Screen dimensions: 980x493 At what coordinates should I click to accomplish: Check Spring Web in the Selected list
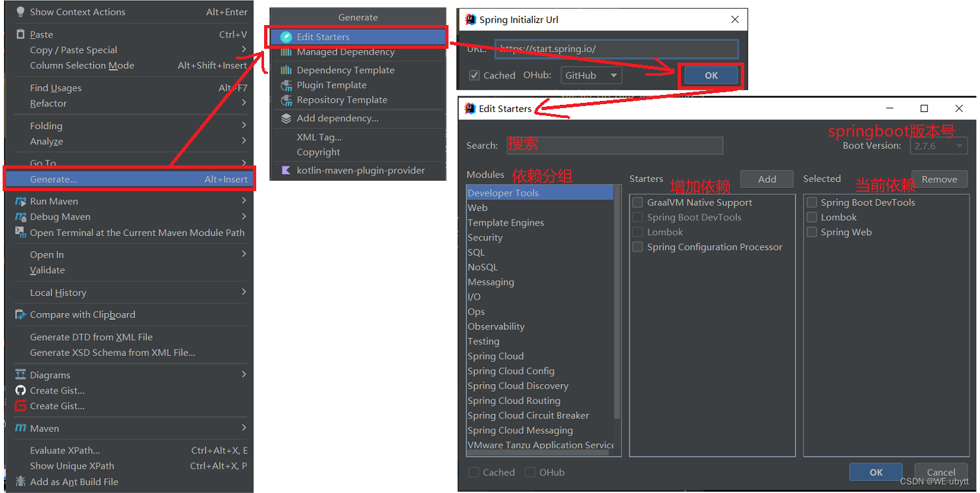(x=812, y=232)
